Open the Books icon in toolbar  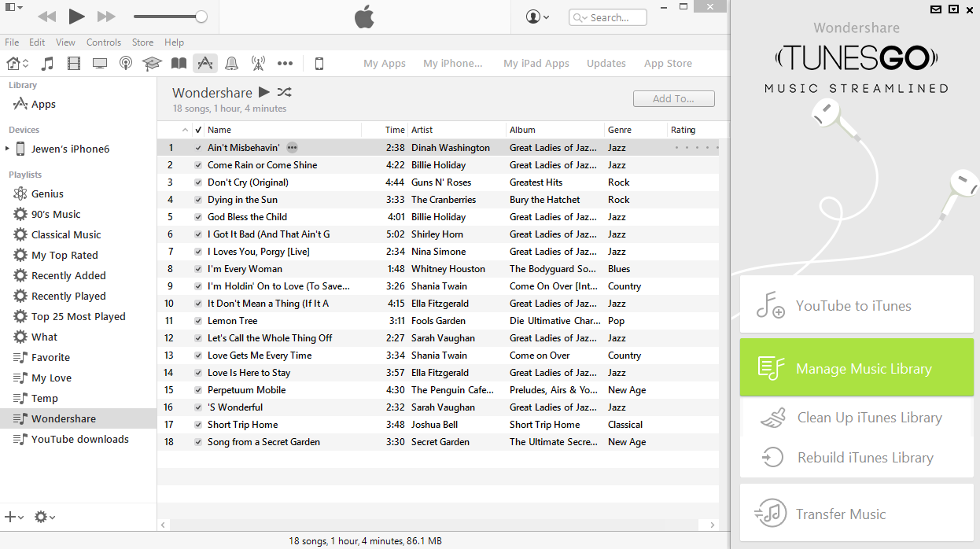[179, 64]
